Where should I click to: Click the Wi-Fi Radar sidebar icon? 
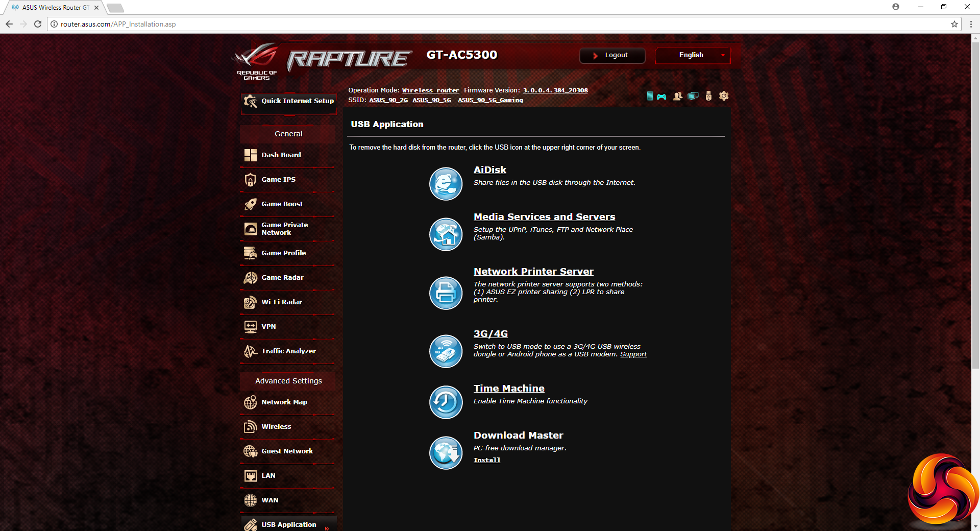[x=250, y=302]
